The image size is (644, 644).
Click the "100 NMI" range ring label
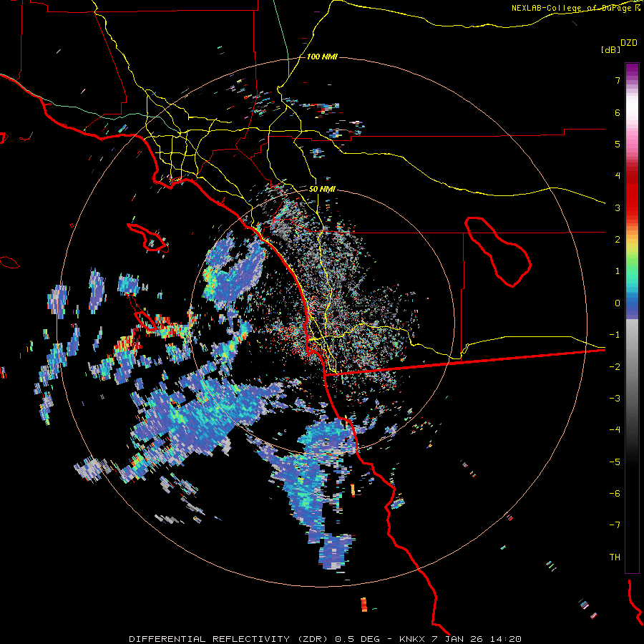click(x=322, y=57)
